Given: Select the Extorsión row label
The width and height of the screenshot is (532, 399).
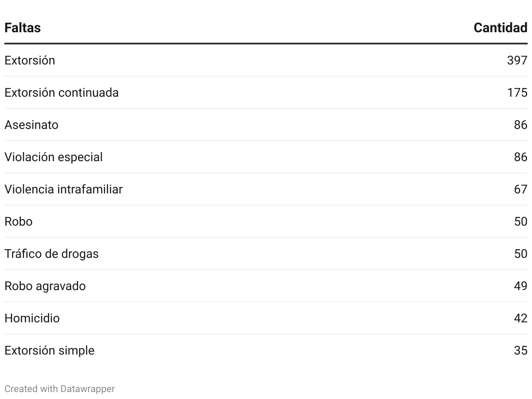Looking at the screenshot, I should 30,60.
